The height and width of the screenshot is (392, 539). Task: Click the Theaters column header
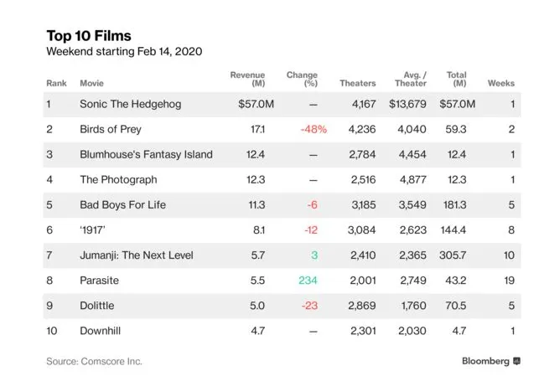coord(358,84)
